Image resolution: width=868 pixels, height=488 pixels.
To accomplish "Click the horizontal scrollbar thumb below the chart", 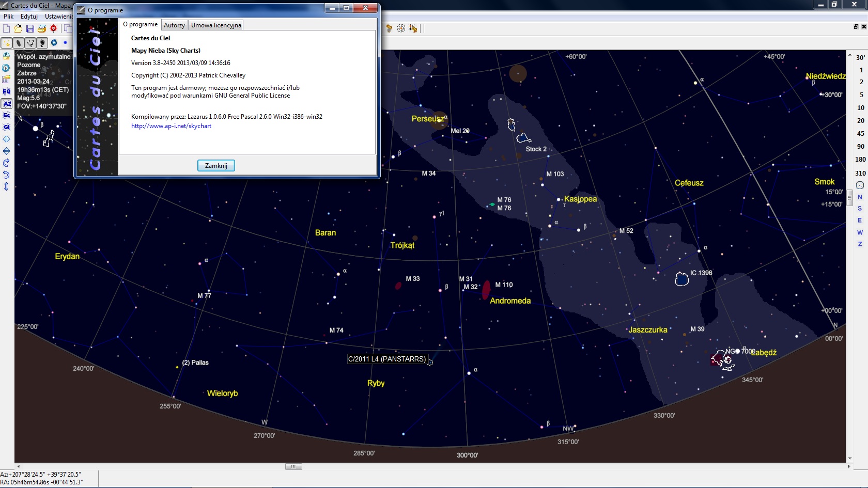I will 293,467.
